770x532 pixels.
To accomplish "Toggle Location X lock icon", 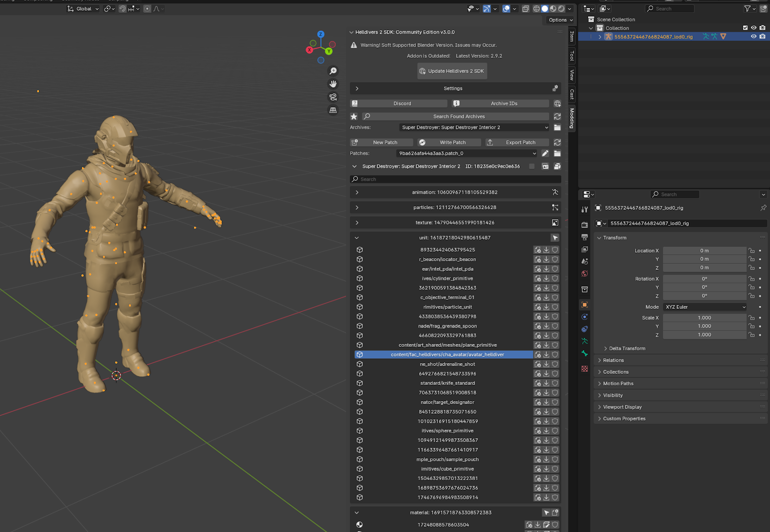I will tap(751, 251).
